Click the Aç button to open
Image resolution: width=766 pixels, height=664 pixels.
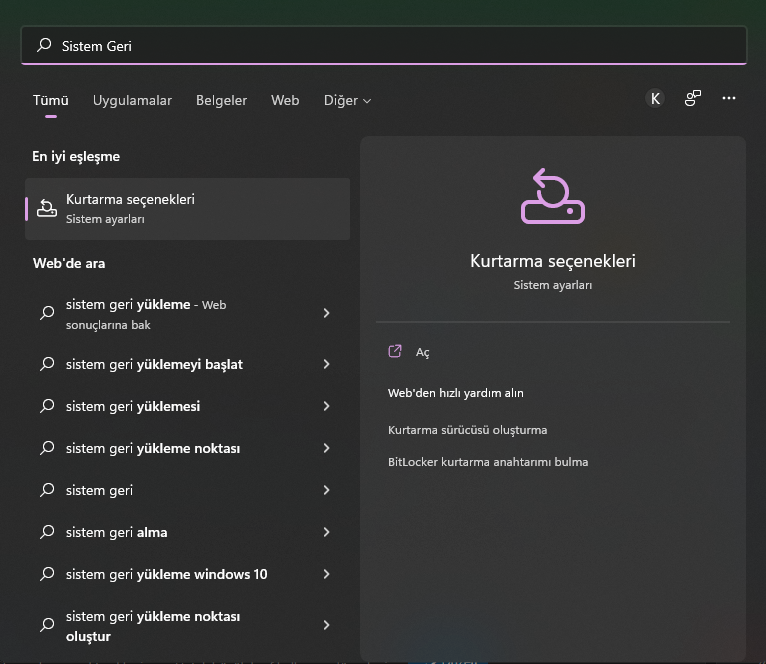click(x=423, y=352)
